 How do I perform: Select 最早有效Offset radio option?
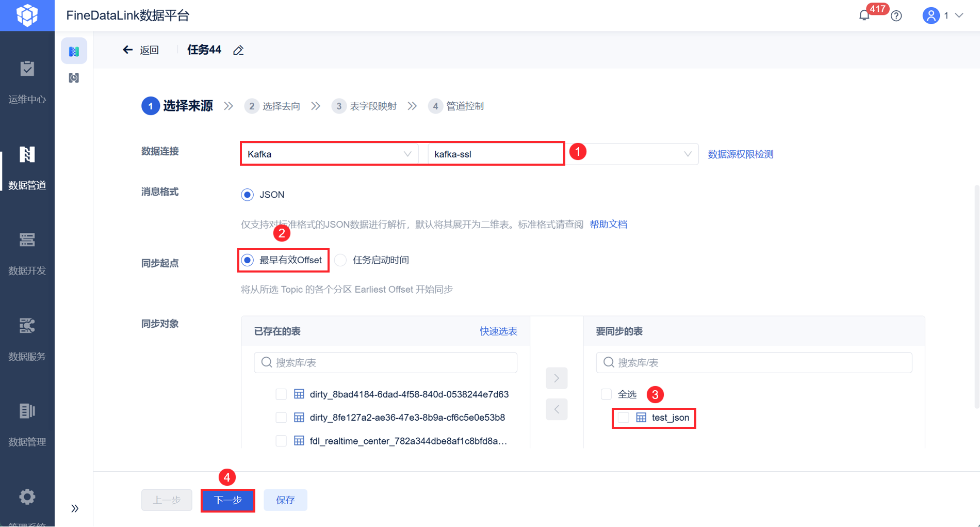pyautogui.click(x=248, y=260)
